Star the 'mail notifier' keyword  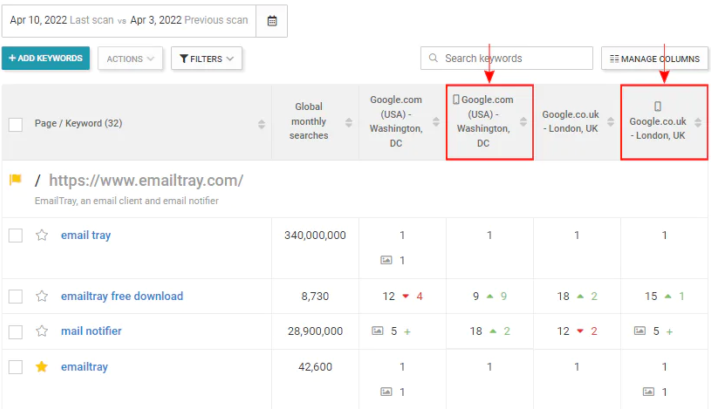(42, 331)
